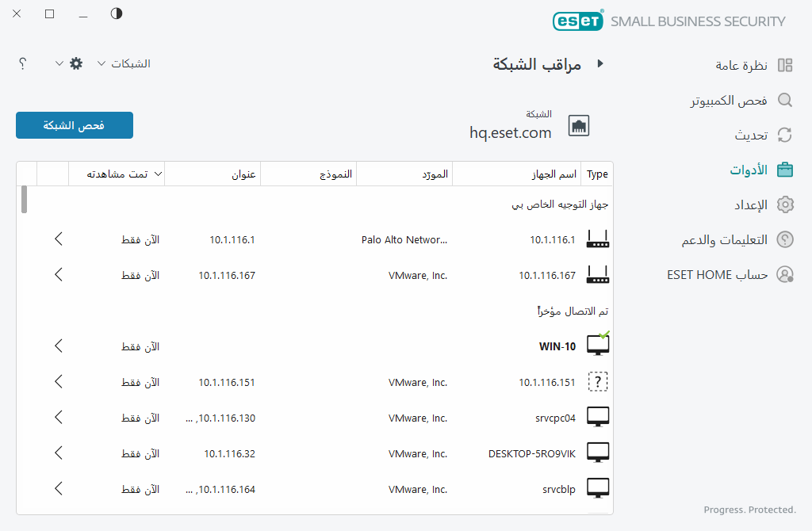Click the hq.eset.com network building icon
Image resolution: width=812 pixels, height=531 pixels.
point(578,125)
